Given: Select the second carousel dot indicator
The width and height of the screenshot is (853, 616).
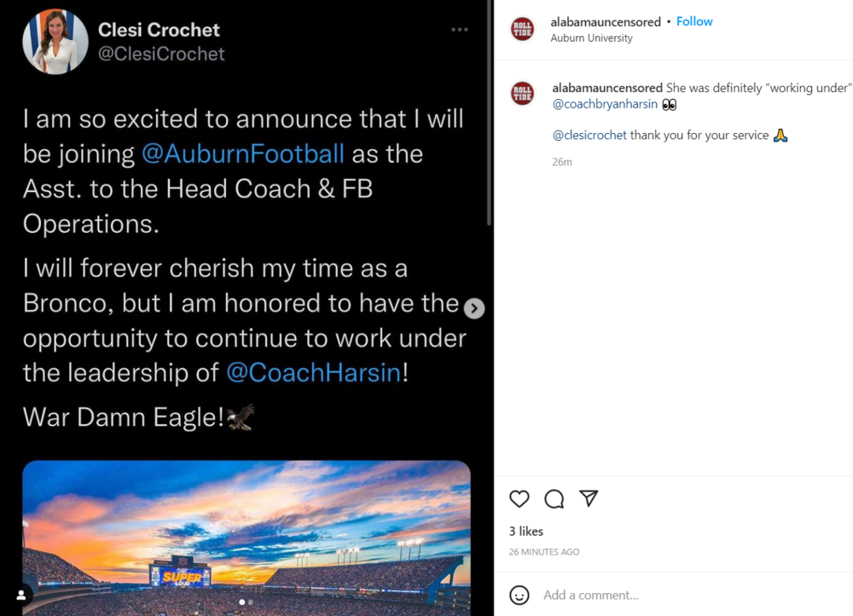Looking at the screenshot, I should (x=251, y=602).
